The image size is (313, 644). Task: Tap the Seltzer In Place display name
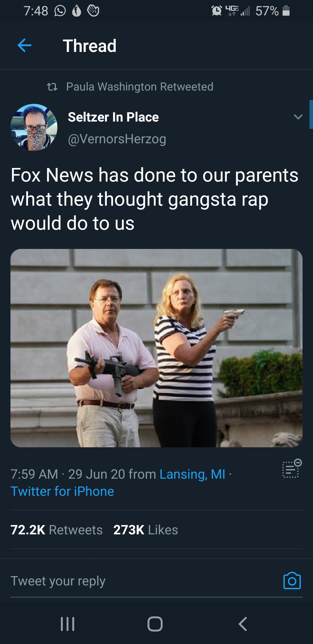click(113, 117)
